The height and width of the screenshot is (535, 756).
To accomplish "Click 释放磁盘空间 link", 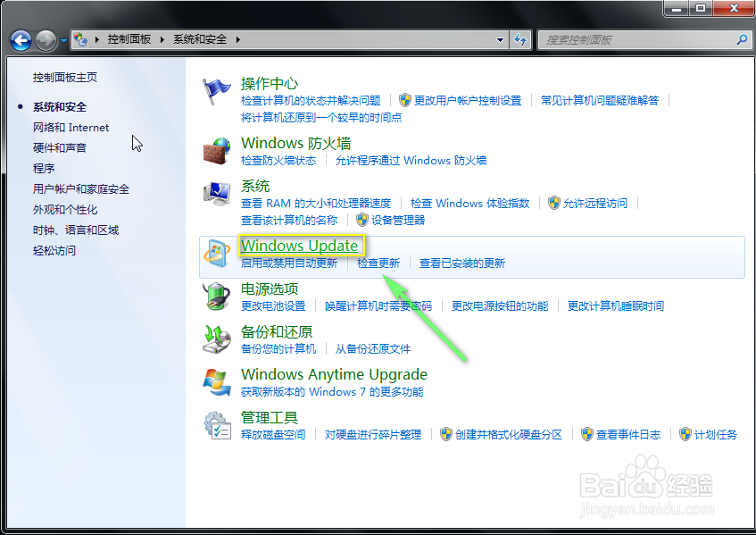I will point(273,435).
